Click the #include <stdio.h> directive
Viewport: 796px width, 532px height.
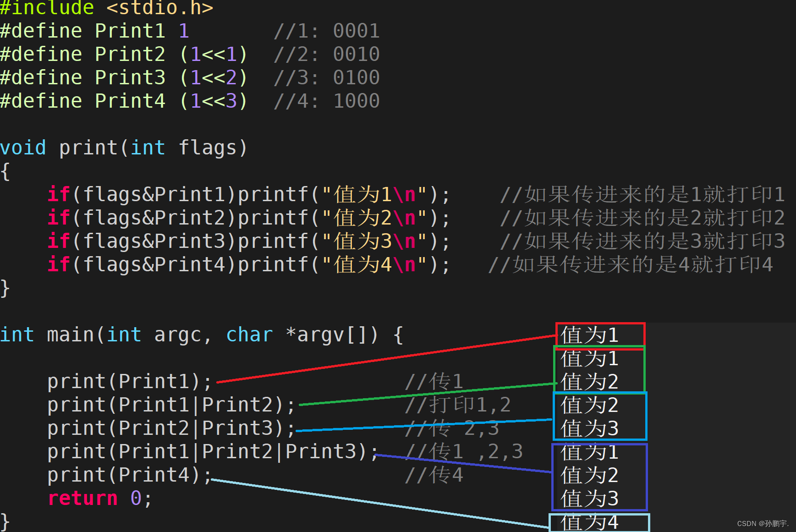coord(105,8)
